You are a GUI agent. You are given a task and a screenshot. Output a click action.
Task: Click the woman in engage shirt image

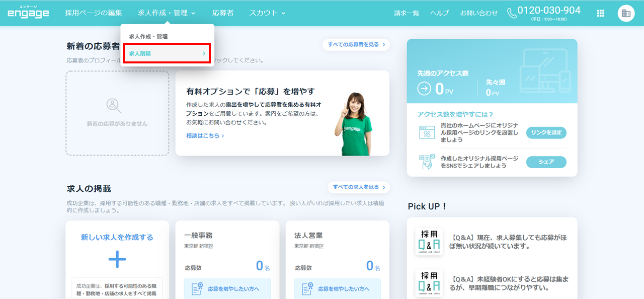(355, 123)
